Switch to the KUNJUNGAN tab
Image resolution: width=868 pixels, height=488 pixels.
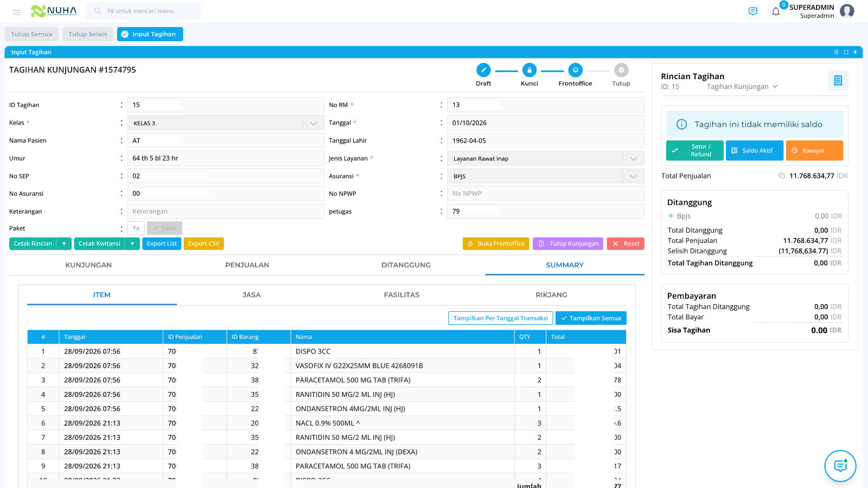88,265
